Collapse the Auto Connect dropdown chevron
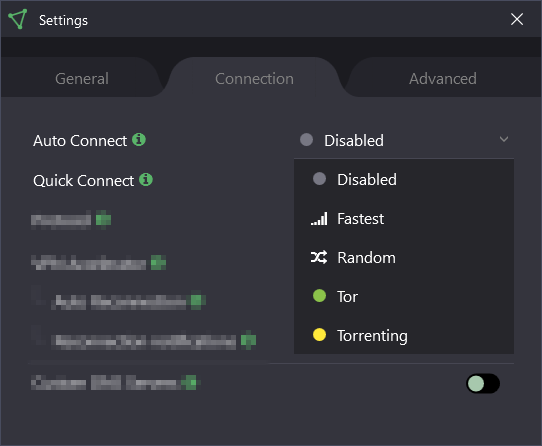The width and height of the screenshot is (542, 446). pyautogui.click(x=504, y=139)
